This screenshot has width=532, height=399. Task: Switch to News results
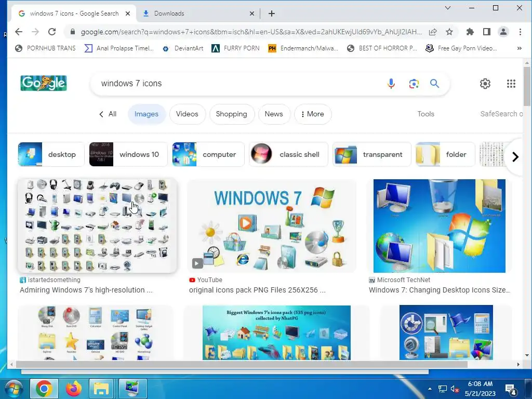point(274,114)
